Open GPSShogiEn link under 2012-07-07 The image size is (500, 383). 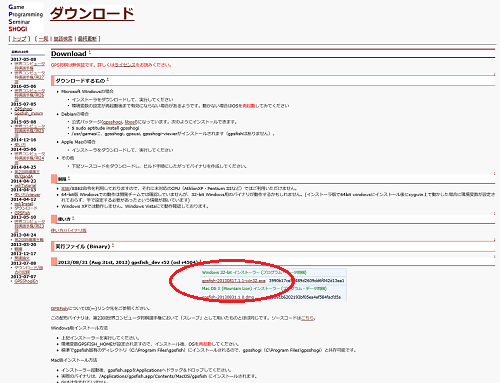point(26,281)
